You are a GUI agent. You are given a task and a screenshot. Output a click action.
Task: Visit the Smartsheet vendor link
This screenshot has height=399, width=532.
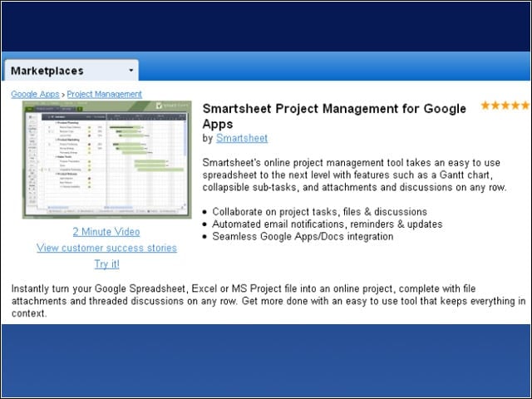pyautogui.click(x=242, y=138)
